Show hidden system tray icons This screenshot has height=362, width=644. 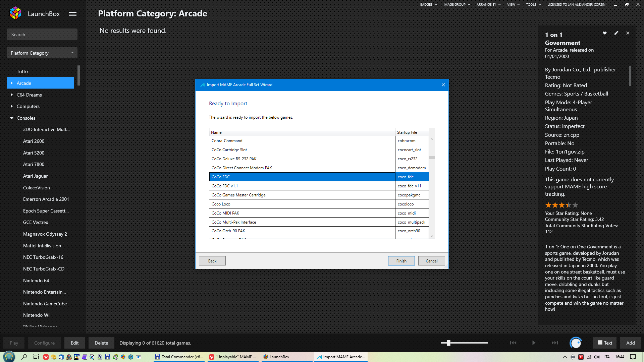(x=565, y=357)
